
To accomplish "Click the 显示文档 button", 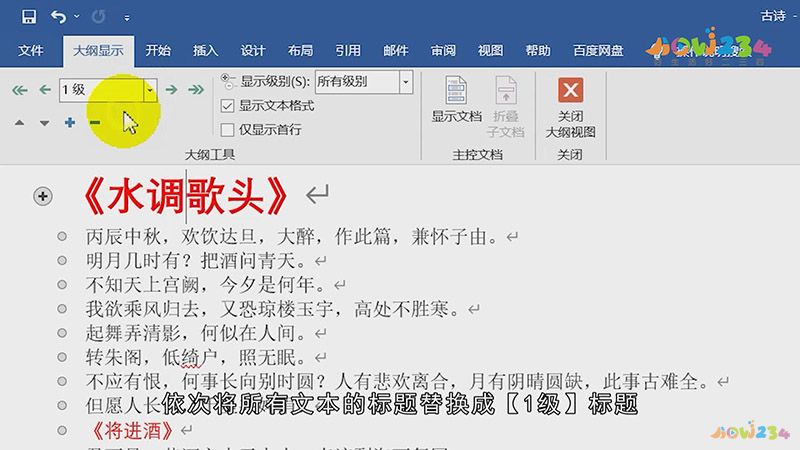I will tap(456, 99).
